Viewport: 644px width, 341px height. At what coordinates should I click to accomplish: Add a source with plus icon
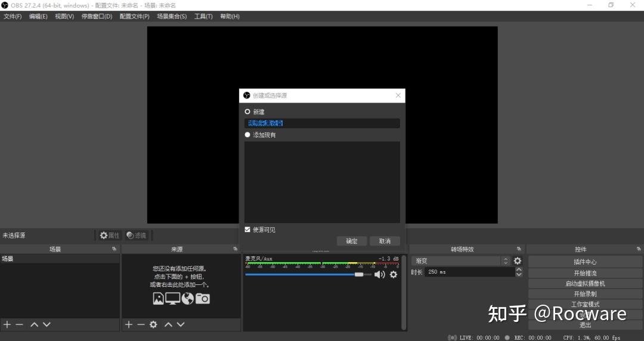tap(129, 324)
